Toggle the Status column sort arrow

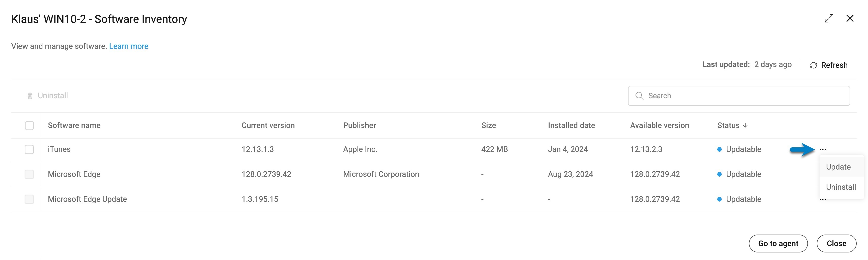(745, 125)
